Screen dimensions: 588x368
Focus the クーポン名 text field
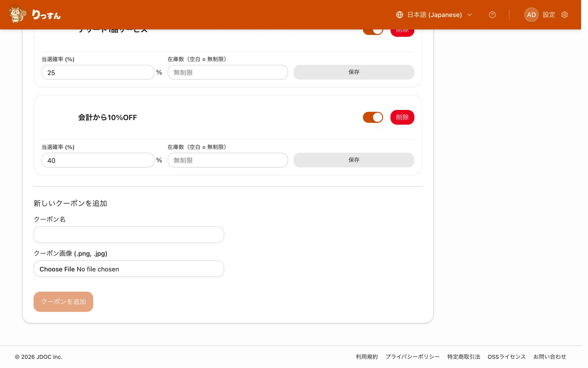(x=129, y=235)
